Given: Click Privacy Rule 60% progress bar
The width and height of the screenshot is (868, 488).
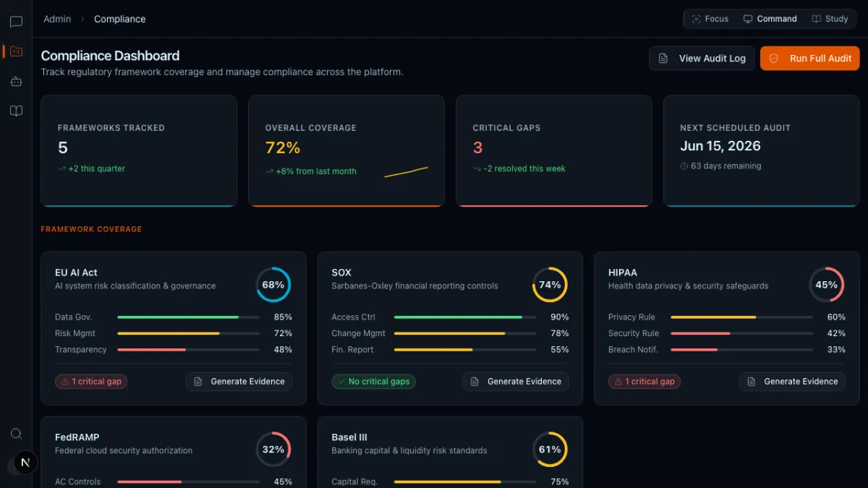Looking at the screenshot, I should 741,317.
